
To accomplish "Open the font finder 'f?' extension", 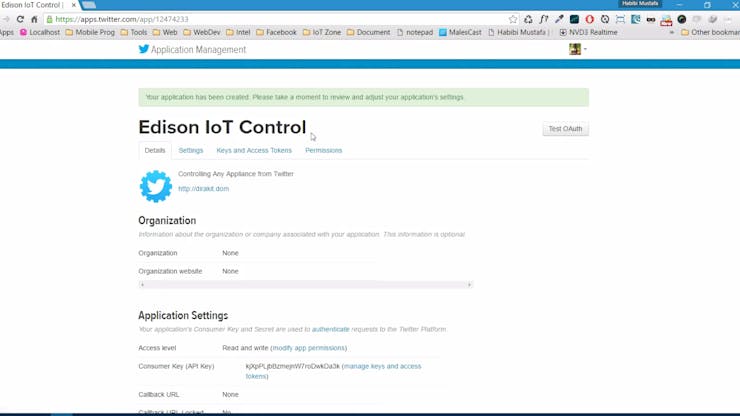I will [x=544, y=19].
